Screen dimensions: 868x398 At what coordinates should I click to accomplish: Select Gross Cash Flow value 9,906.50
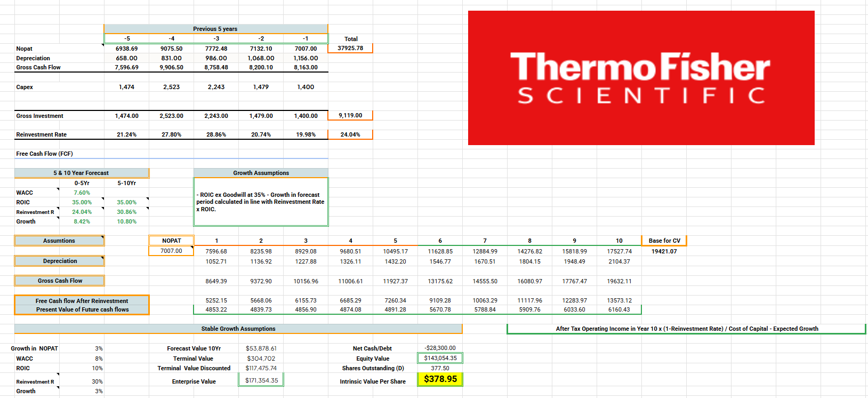(x=171, y=67)
